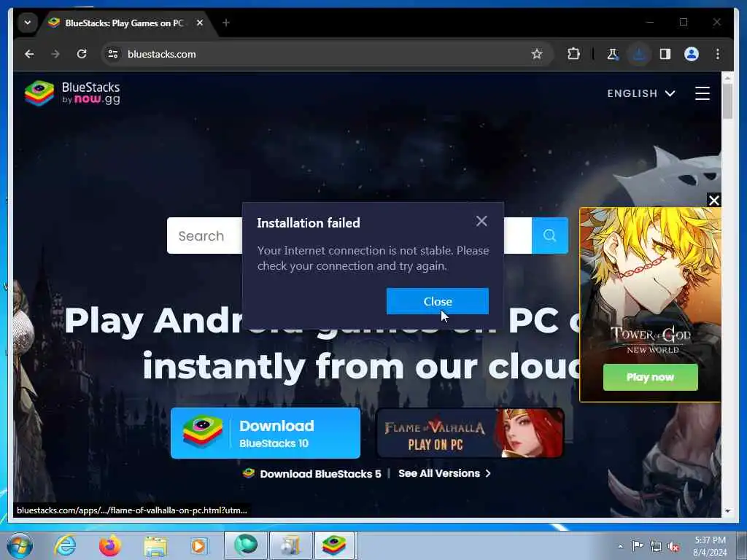Select the BlueStacks: Play Games on PC tab

click(124, 23)
